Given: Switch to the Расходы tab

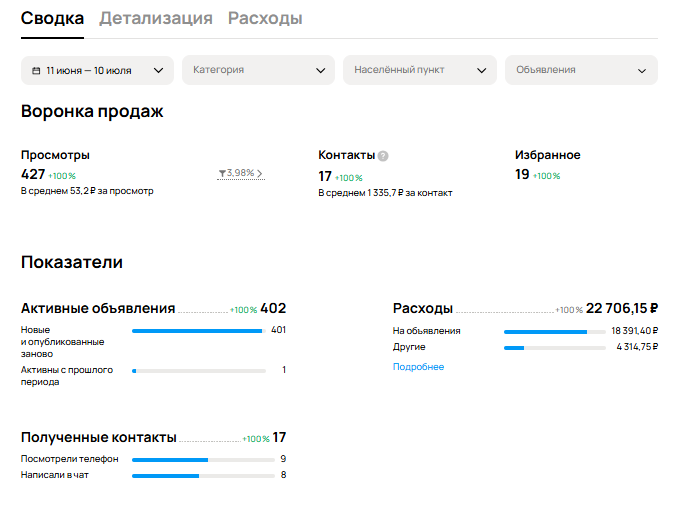Looking at the screenshot, I should pyautogui.click(x=265, y=18).
